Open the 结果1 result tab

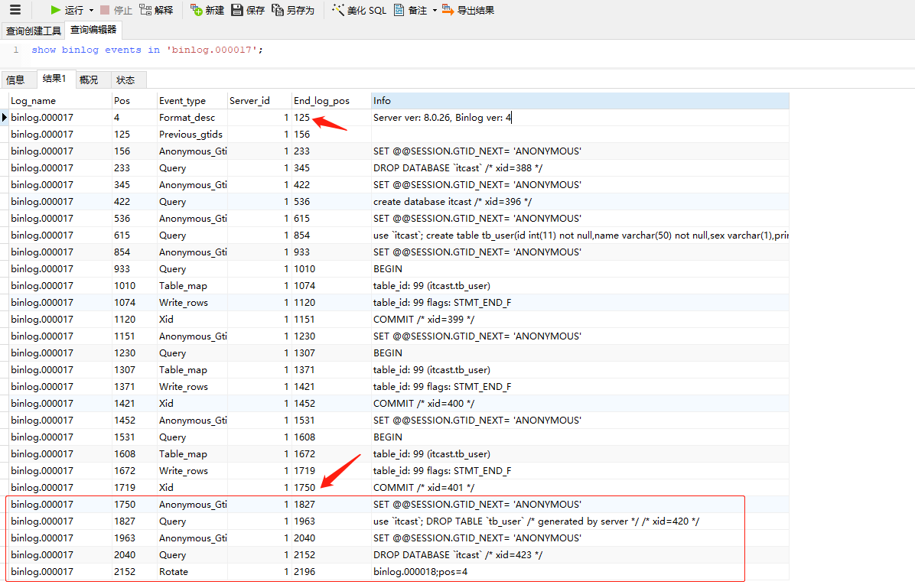[55, 79]
